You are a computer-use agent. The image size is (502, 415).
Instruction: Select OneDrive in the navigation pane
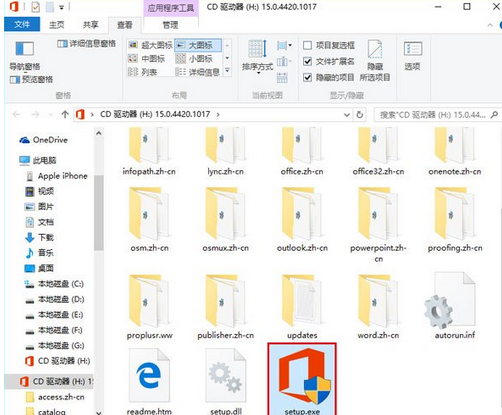44,140
